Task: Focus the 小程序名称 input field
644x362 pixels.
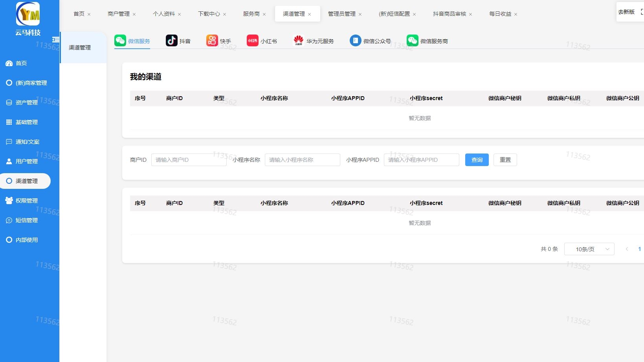Action: pos(303,160)
